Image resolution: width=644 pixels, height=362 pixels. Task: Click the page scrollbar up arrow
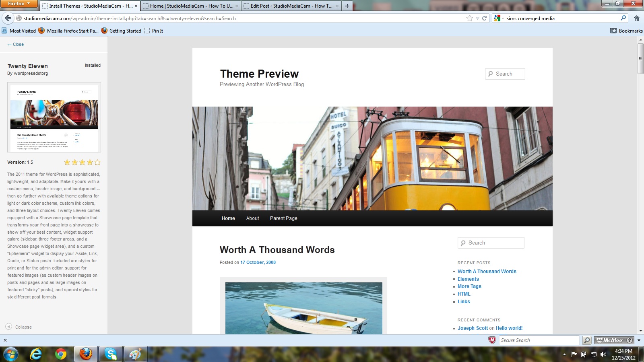[640, 40]
